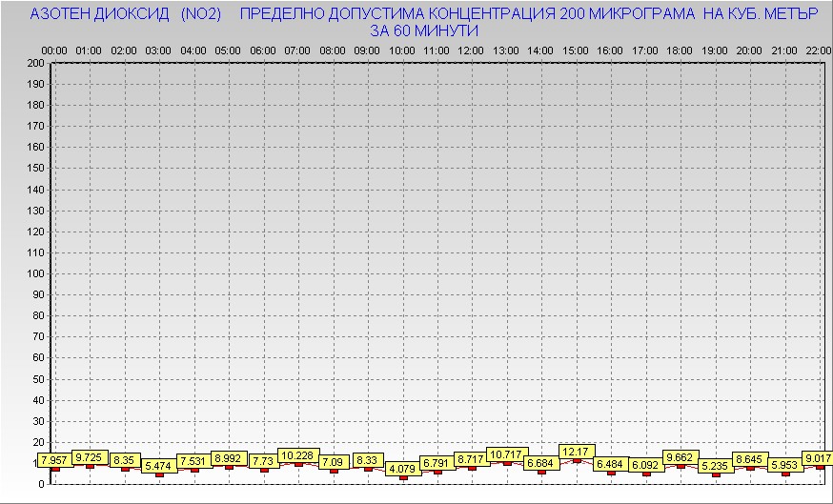This screenshot has height=504, width=833.
Task: Click the red data marker under 12.17
Action: [x=577, y=460]
